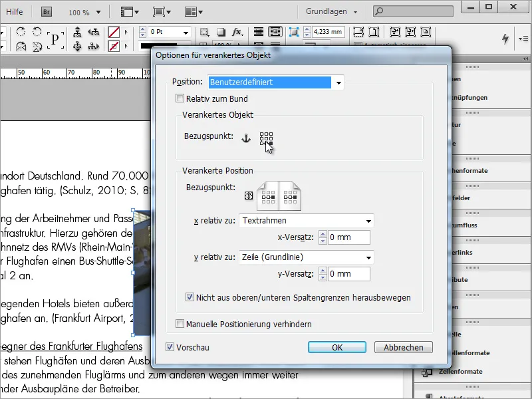This screenshot has width=532, height=399.
Task: Collapse the right panel dock arrows
Action: pos(525,59)
